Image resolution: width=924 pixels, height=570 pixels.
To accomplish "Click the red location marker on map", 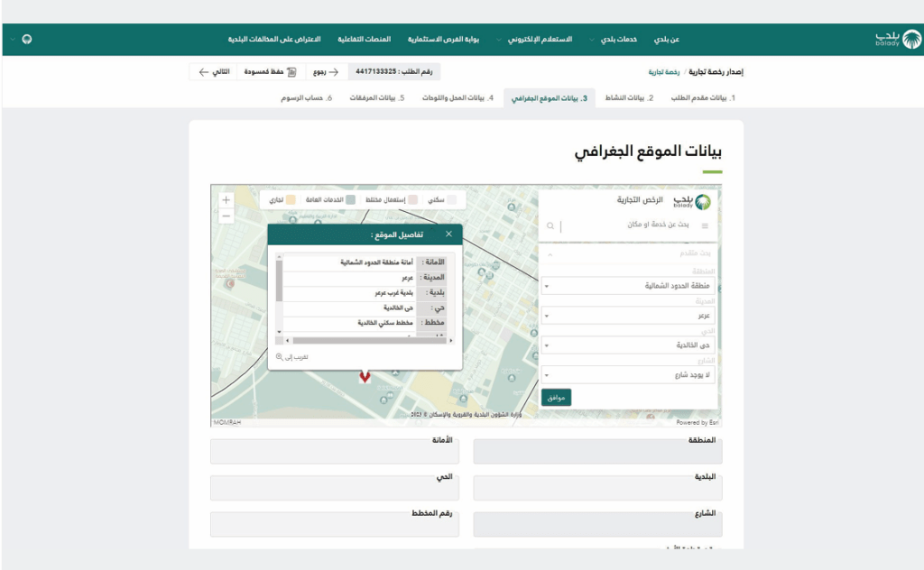I will (365, 376).
